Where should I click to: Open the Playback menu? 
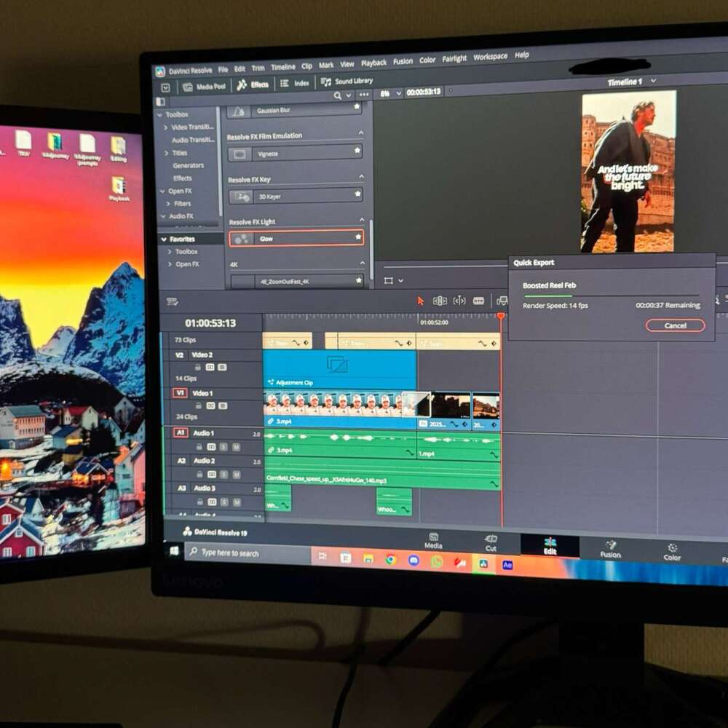(x=373, y=63)
